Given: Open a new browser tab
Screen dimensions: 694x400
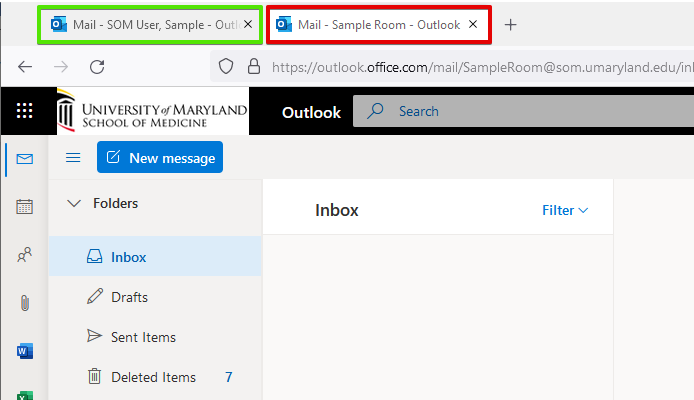Looking at the screenshot, I should point(511,25).
